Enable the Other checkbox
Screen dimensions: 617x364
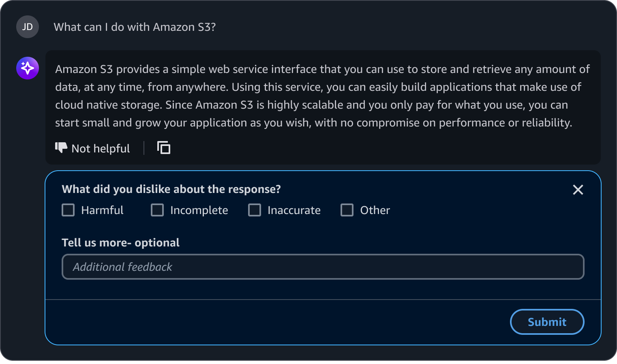(x=347, y=210)
